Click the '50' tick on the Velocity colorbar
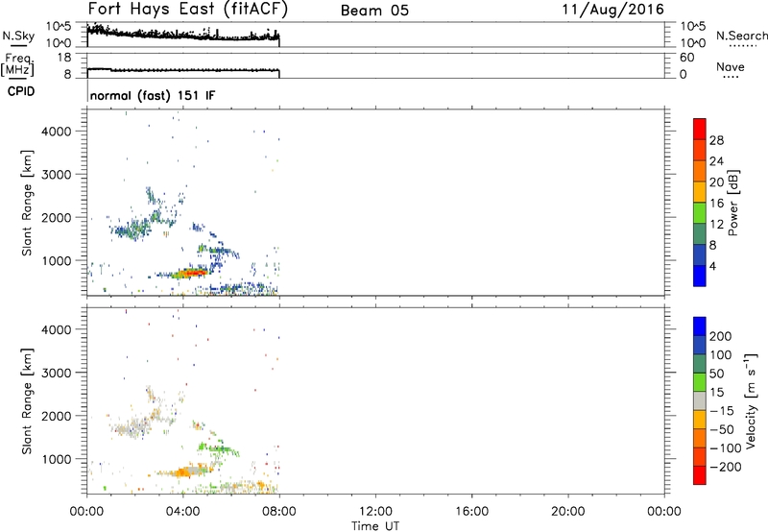 [x=717, y=374]
